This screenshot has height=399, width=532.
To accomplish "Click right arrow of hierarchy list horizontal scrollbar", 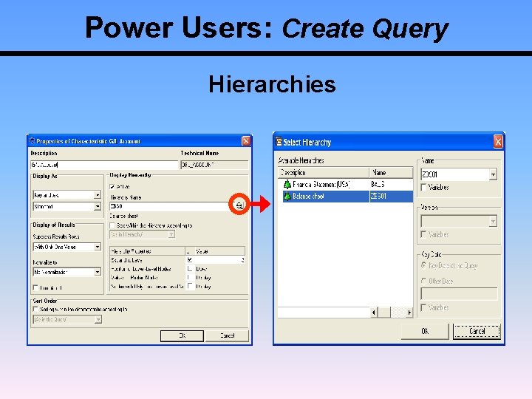I will [x=409, y=312].
